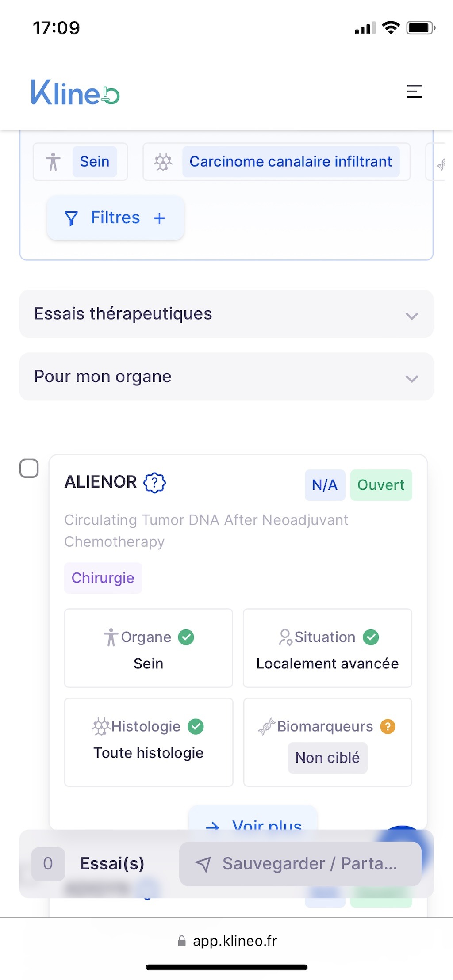Click the Non ciblé biomarker tag
The height and width of the screenshot is (980, 453).
click(327, 758)
